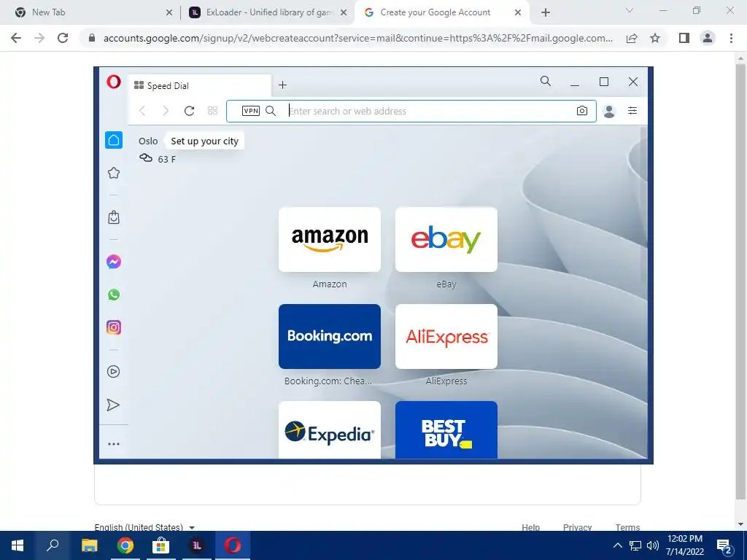The width and height of the screenshot is (747, 560).
Task: Open Microsoft Store from the taskbar
Action: tap(161, 545)
